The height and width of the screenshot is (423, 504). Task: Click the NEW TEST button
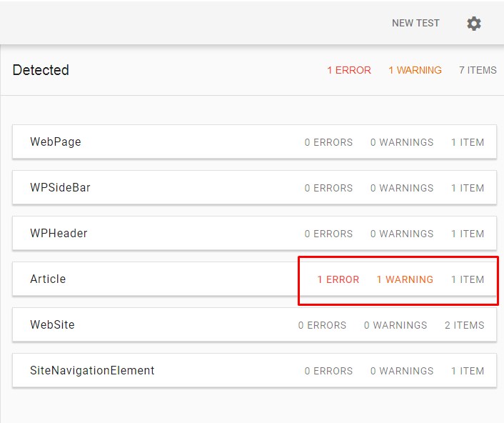(x=415, y=23)
